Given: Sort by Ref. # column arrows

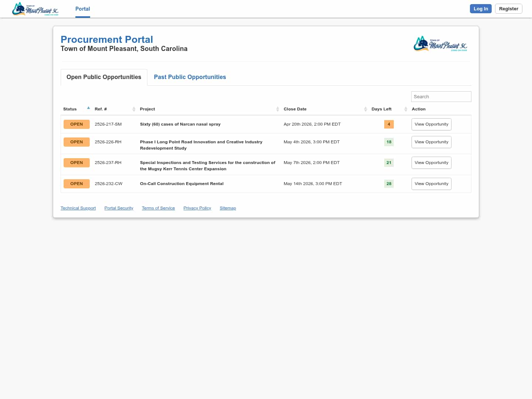Looking at the screenshot, I should click(134, 109).
